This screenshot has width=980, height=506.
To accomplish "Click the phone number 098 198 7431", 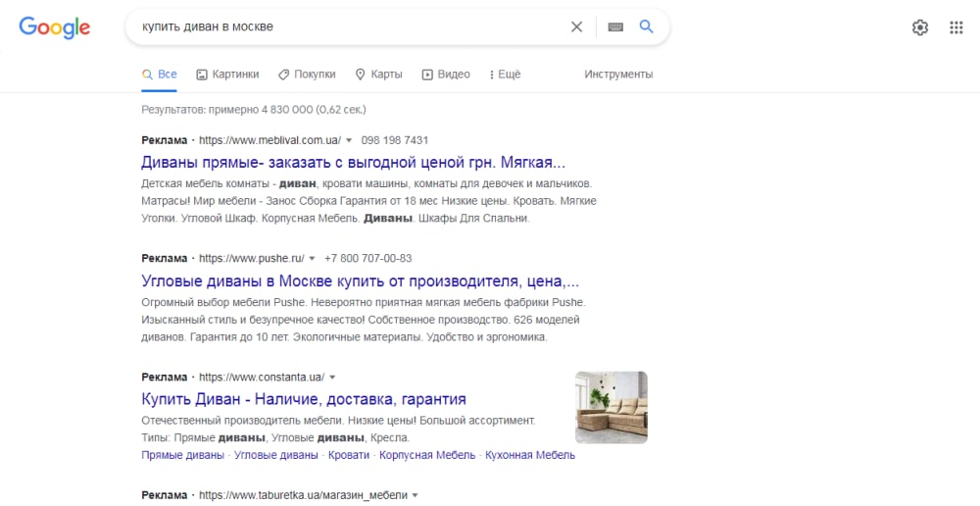I will point(394,140).
